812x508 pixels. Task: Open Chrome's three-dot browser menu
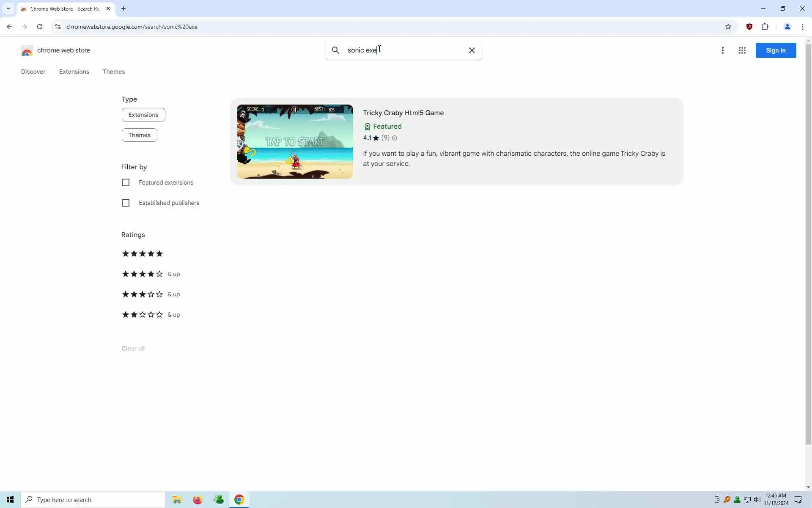(802, 27)
